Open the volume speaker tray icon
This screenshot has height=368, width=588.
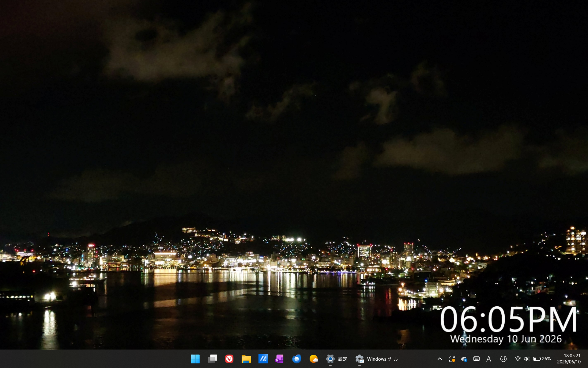point(526,359)
